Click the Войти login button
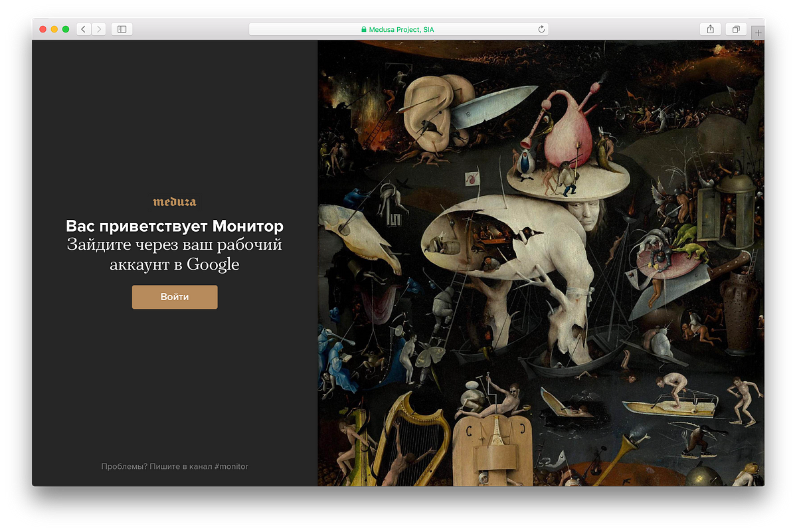Image resolution: width=797 pixels, height=532 pixels. pos(175,297)
